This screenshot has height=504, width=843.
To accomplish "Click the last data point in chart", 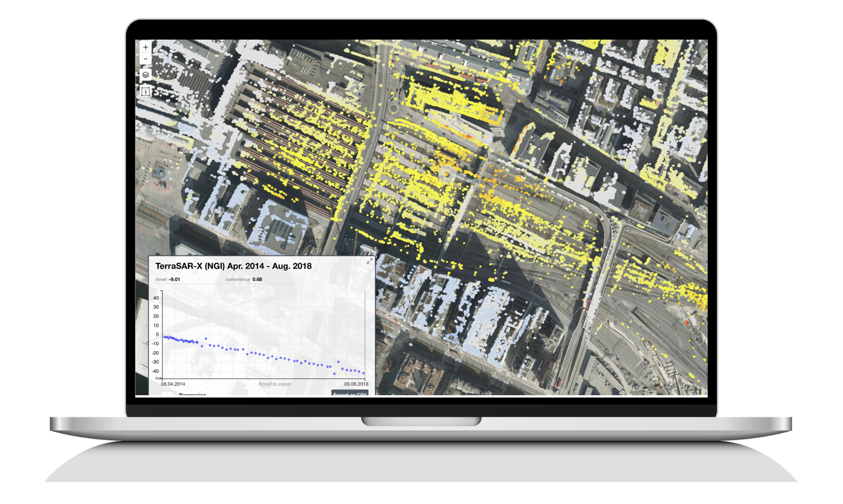I will click(x=364, y=373).
